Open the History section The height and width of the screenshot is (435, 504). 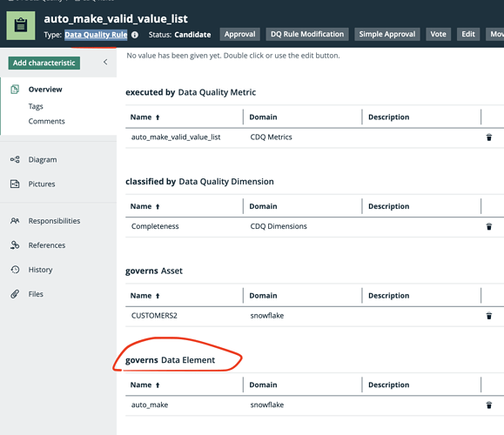click(x=40, y=270)
